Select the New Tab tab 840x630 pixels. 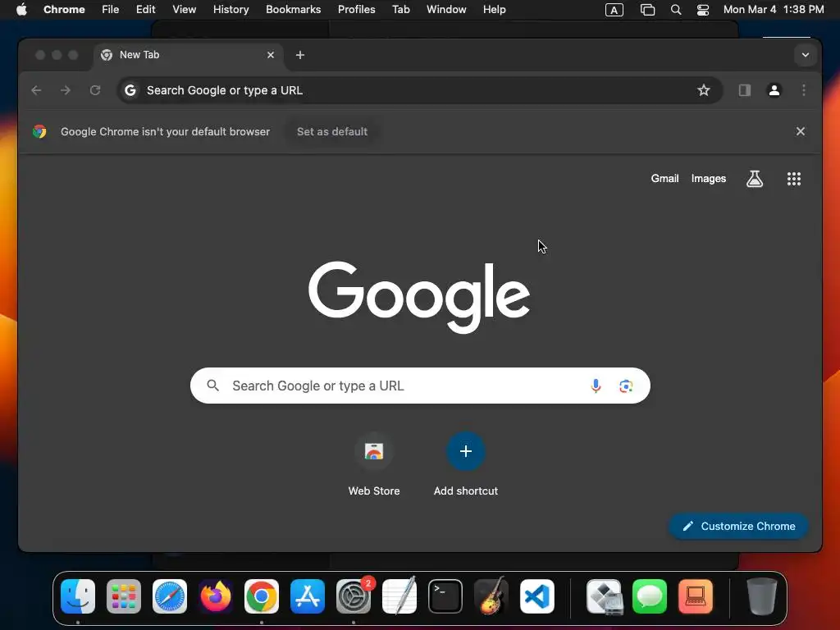pos(188,55)
